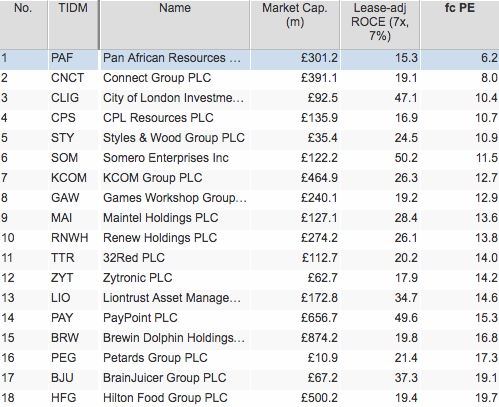The height and width of the screenshot is (407, 499).
Task: Click the 32Red PLC name cell
Action: tap(175, 260)
